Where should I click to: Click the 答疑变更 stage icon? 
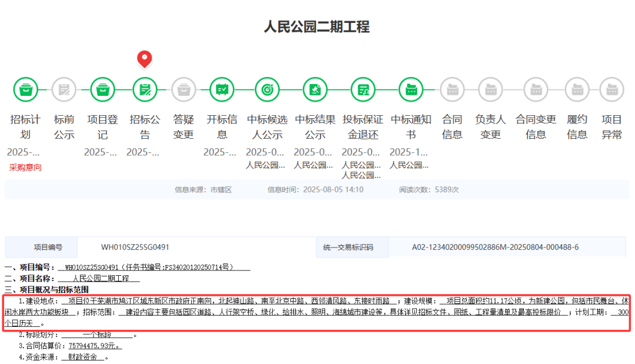tap(183, 89)
